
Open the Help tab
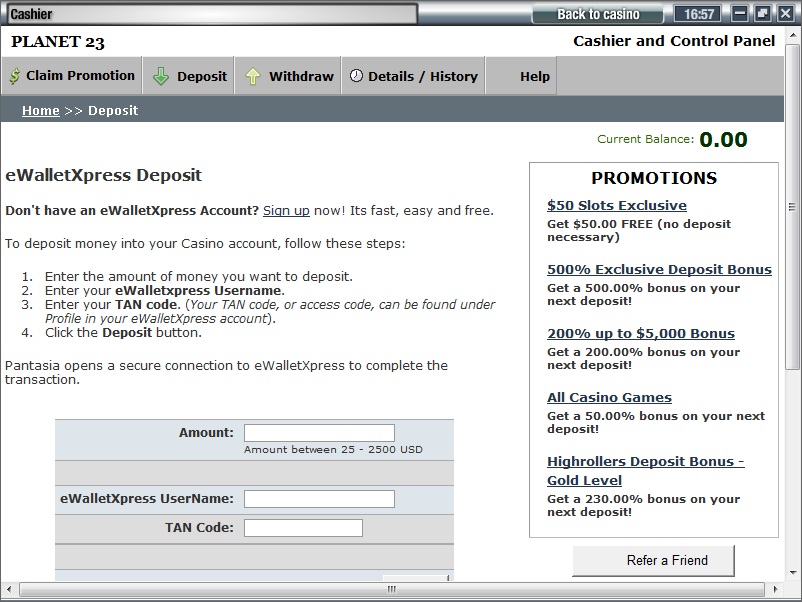534,76
